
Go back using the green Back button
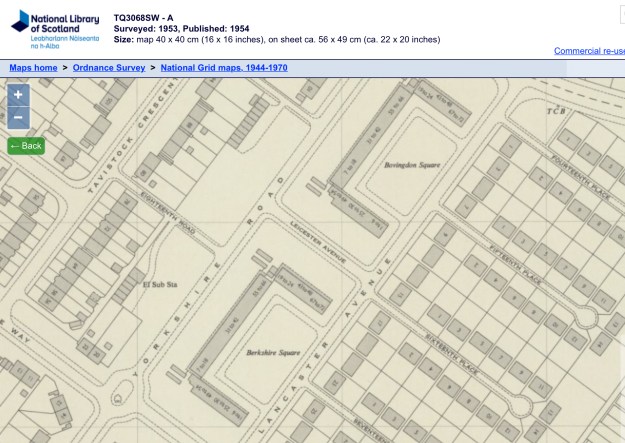(x=26, y=146)
